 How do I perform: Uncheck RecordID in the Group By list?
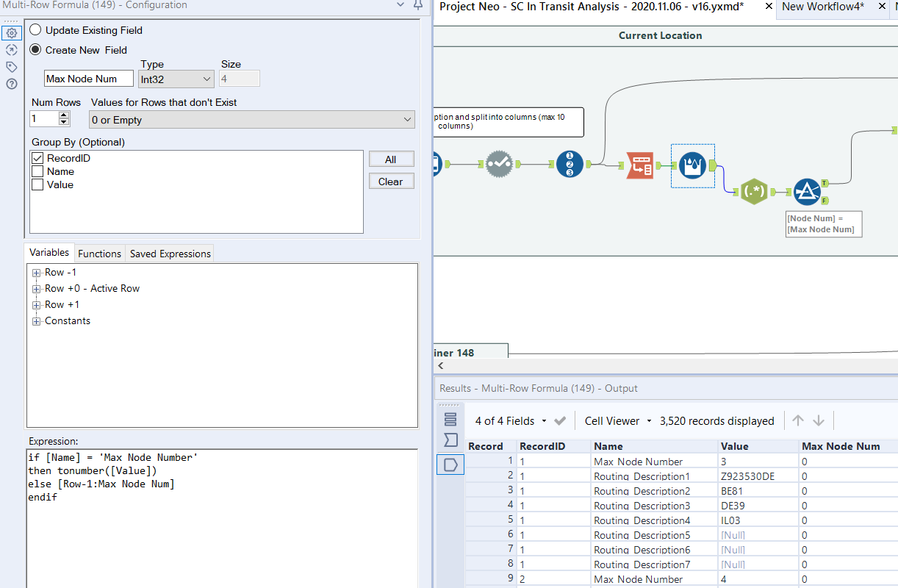coord(36,157)
